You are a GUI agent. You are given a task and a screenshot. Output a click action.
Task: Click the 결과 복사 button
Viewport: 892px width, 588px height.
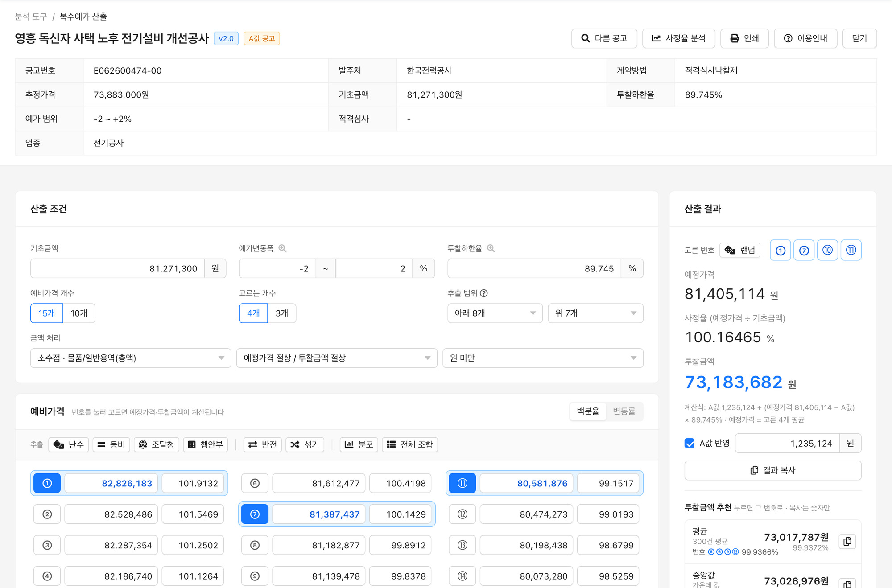(772, 470)
